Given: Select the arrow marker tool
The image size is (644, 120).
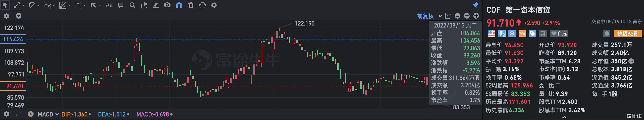Looking at the screenshot, I should click(x=93, y=5).
